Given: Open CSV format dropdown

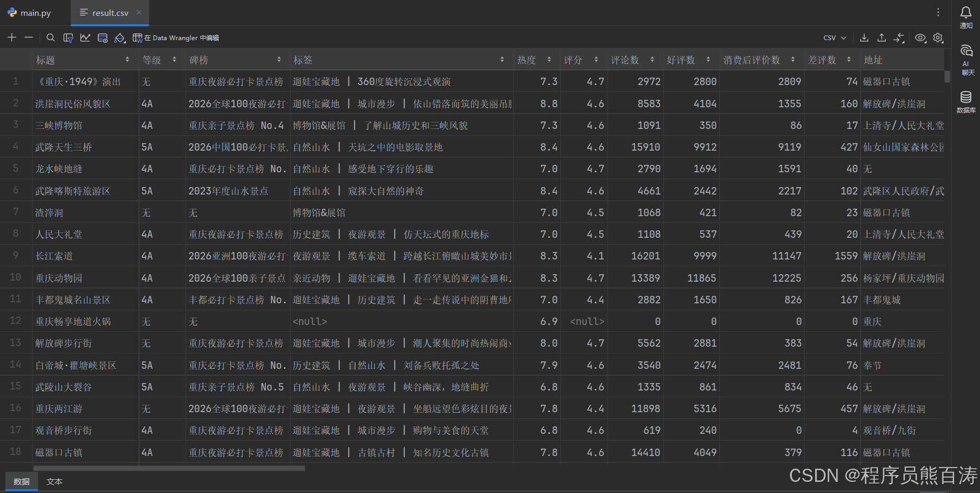Looking at the screenshot, I should (835, 38).
